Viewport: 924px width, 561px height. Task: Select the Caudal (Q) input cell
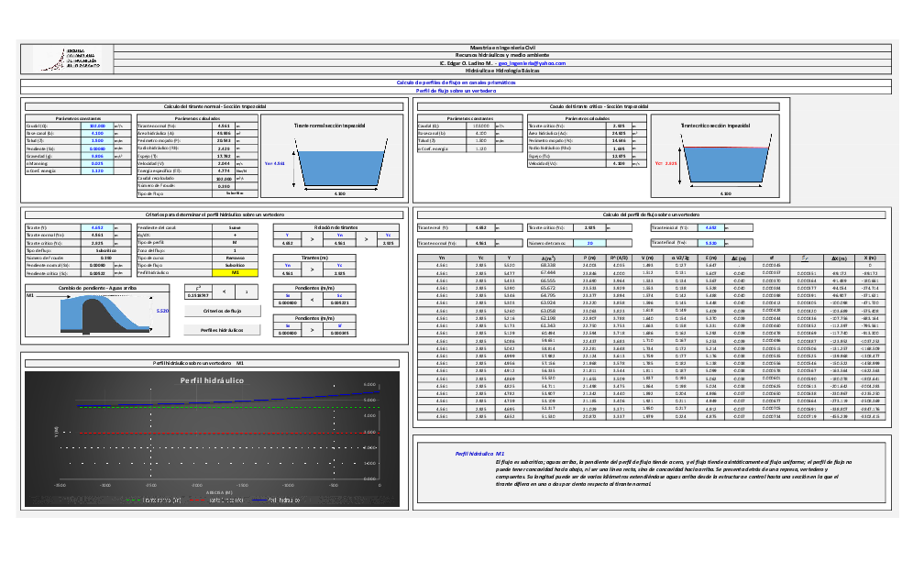coord(97,125)
